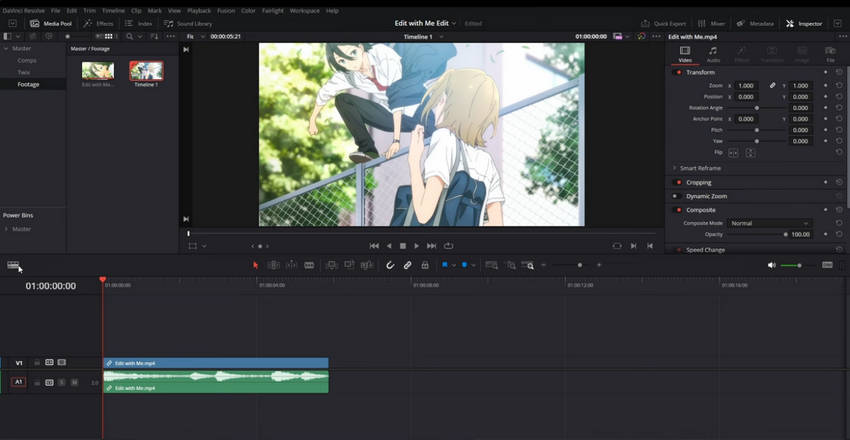This screenshot has height=440, width=850.
Task: Click the viewer Stop button
Action: click(x=403, y=246)
